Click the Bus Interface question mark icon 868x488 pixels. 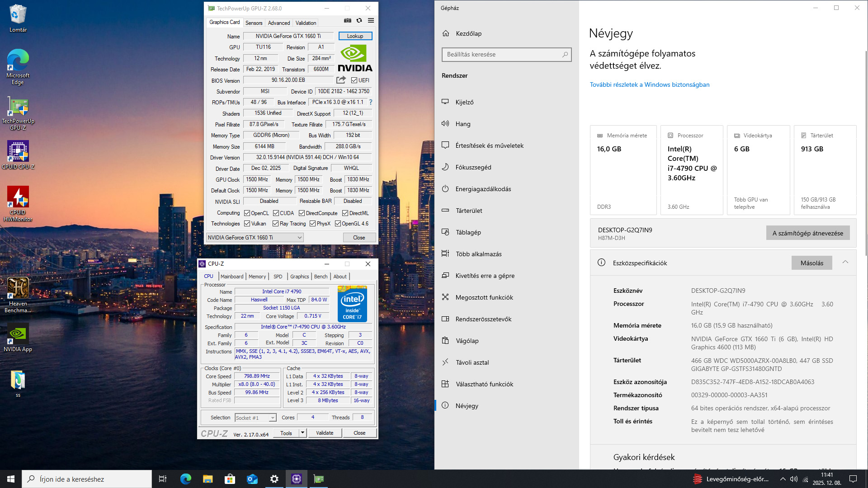[x=371, y=102]
